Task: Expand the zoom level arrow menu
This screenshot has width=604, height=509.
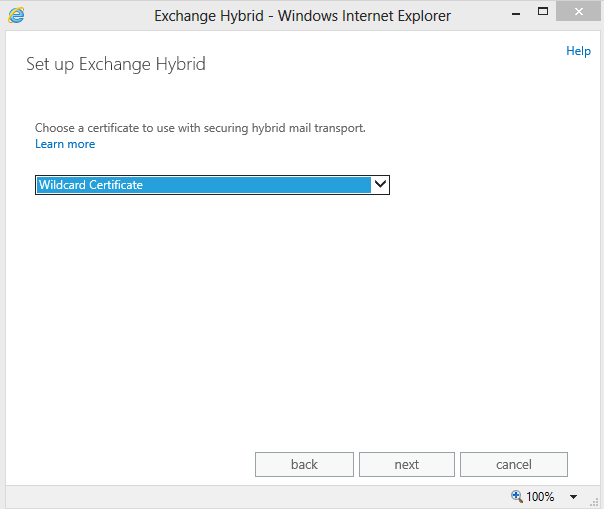Action: pyautogui.click(x=573, y=497)
